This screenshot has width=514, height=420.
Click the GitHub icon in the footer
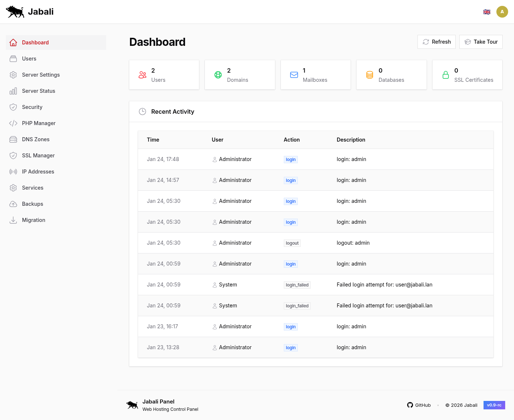(x=410, y=405)
